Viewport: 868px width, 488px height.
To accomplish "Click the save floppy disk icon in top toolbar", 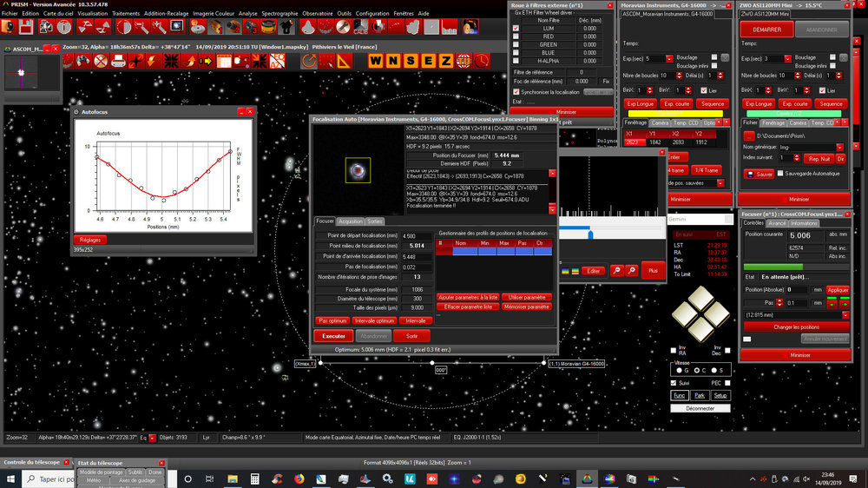I will click(x=26, y=27).
